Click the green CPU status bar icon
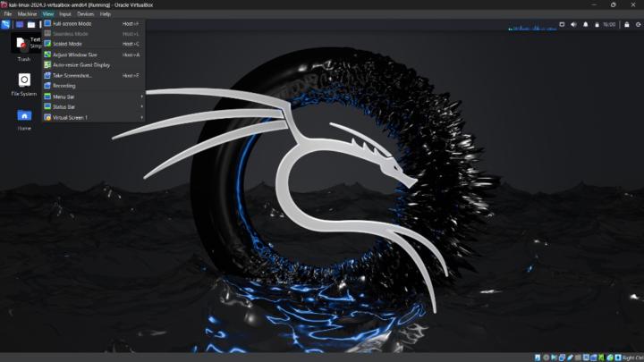Image resolution: width=644 pixels, height=362 pixels. pyautogui.click(x=601, y=358)
